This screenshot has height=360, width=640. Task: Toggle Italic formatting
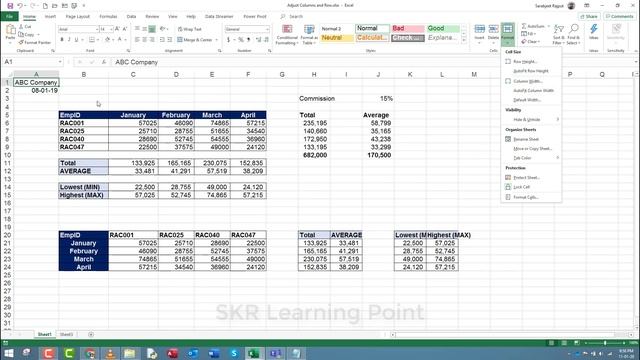click(x=69, y=40)
